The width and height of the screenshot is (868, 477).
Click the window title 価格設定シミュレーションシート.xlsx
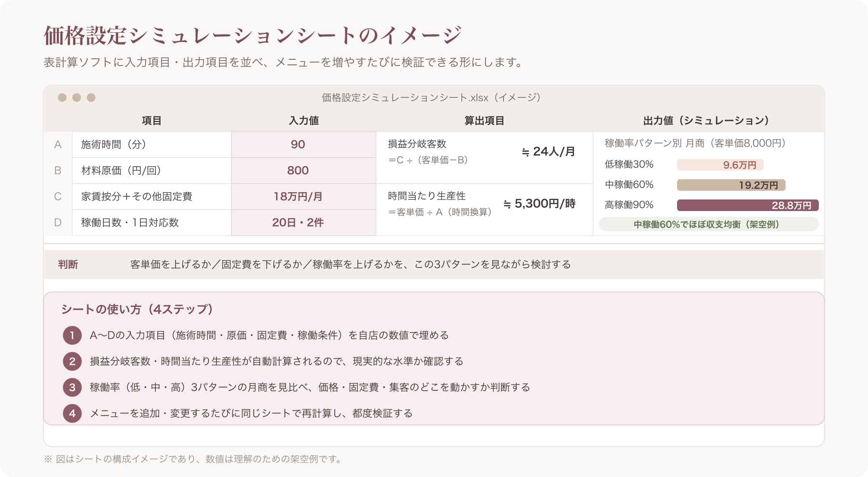pyautogui.click(x=431, y=98)
